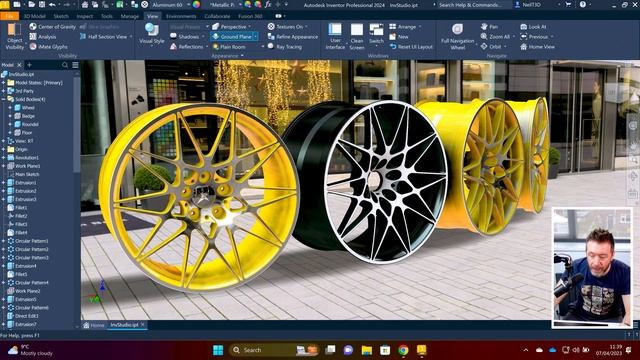The height and width of the screenshot is (360, 640).
Task: Open the Analysis tool
Action: (43, 37)
